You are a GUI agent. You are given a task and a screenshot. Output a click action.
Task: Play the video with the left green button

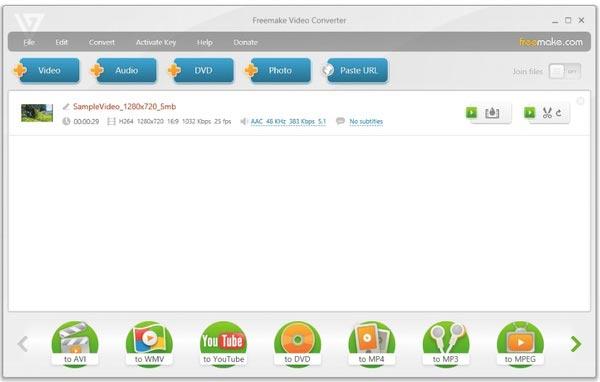coord(471,113)
